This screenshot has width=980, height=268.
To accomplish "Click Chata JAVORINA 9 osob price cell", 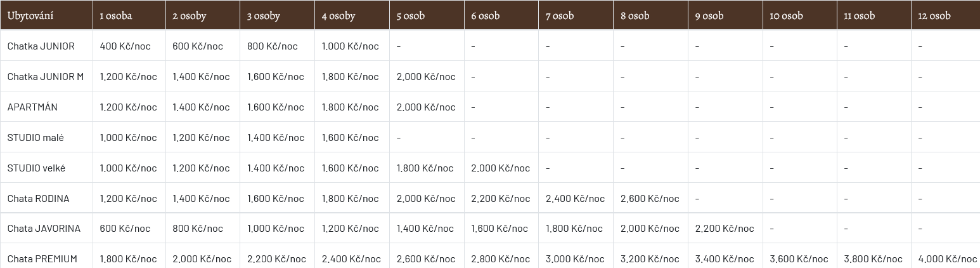I will click(x=725, y=228).
